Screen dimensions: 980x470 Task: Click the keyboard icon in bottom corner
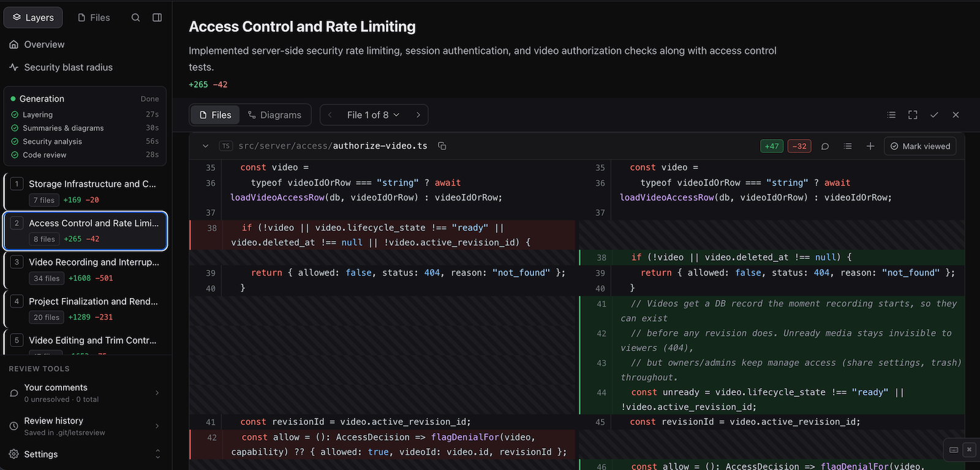(x=954, y=450)
